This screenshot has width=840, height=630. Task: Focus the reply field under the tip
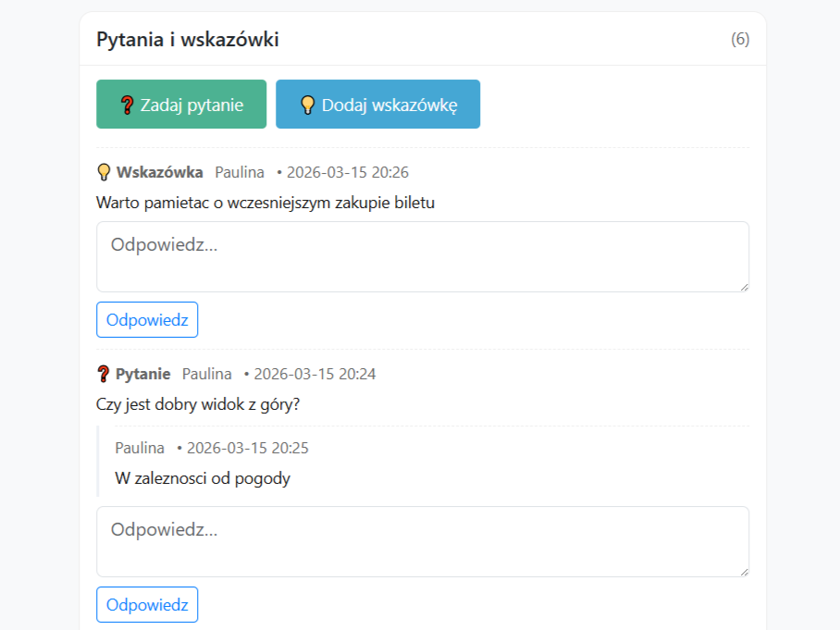tap(423, 256)
